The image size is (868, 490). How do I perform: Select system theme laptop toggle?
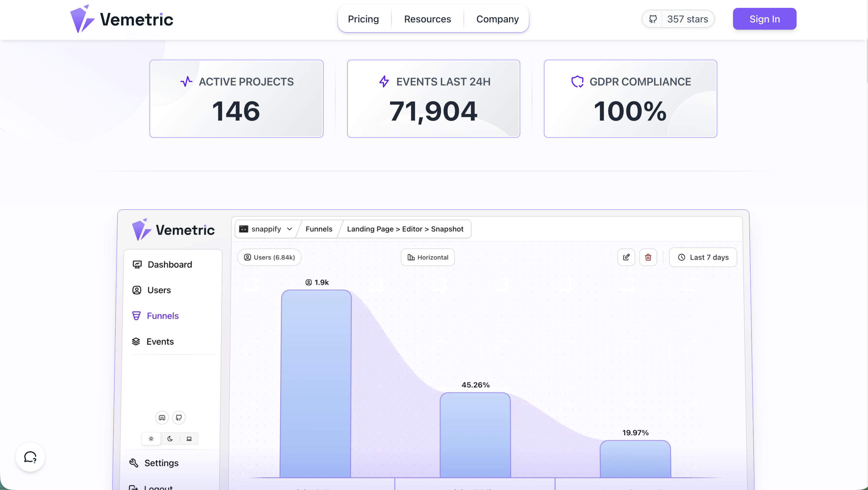189,439
